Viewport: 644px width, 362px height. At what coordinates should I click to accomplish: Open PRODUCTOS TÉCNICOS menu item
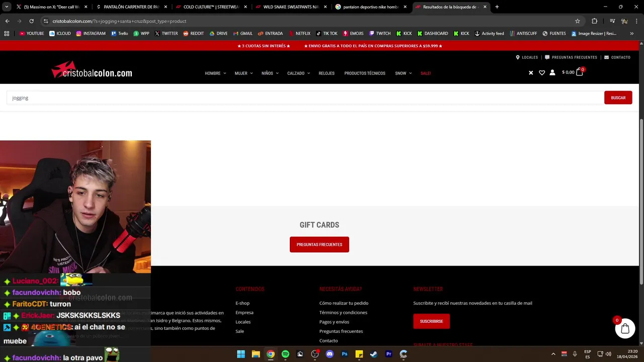(365, 73)
